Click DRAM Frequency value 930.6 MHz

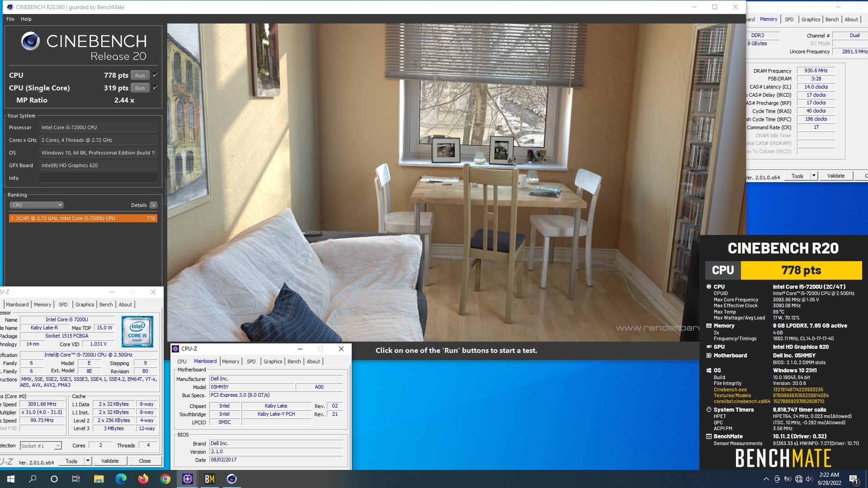pos(816,71)
